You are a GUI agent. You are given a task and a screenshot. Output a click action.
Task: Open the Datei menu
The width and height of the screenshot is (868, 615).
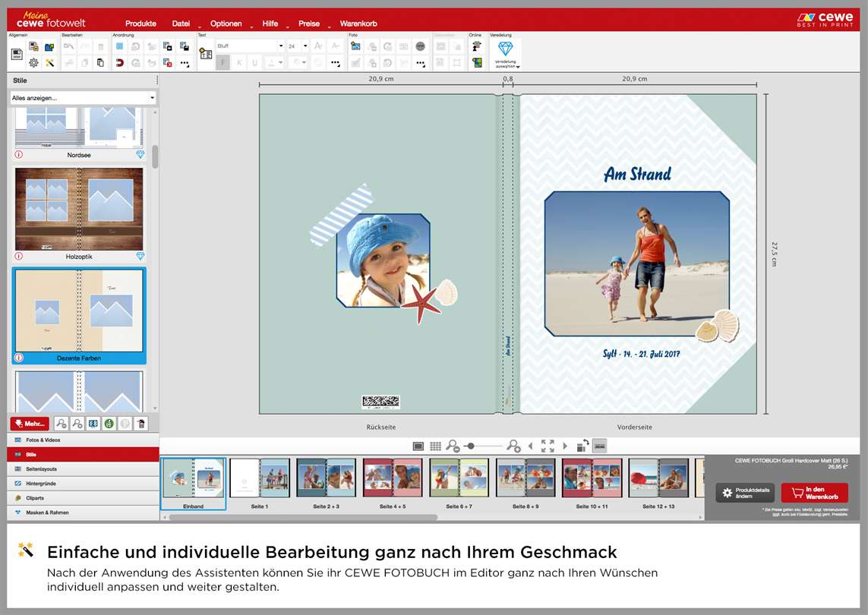pos(181,24)
